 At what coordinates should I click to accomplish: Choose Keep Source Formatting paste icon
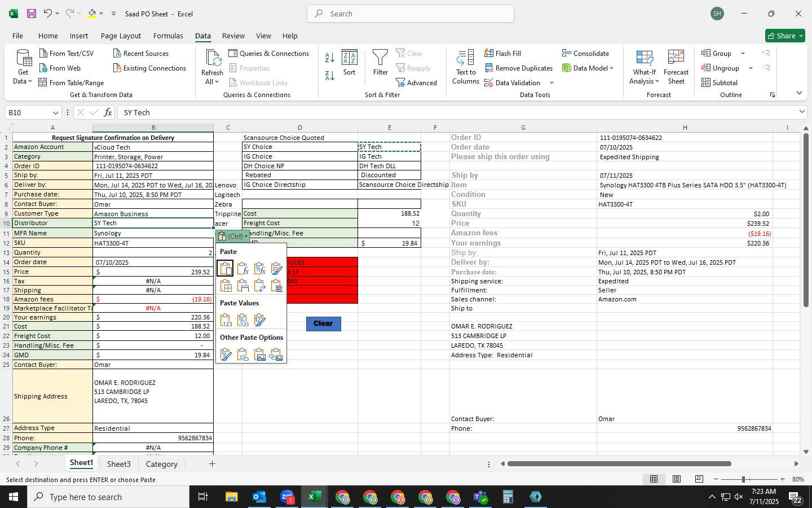coord(276,269)
